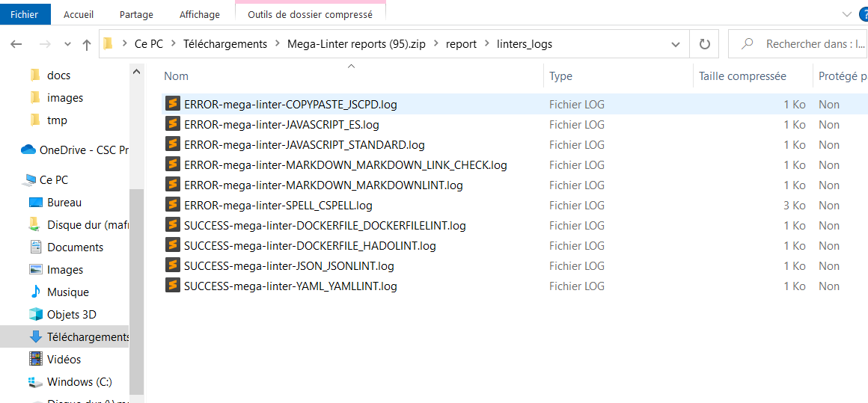Open the recent locations dropdown arrow
The width and height of the screenshot is (868, 403).
click(x=67, y=45)
